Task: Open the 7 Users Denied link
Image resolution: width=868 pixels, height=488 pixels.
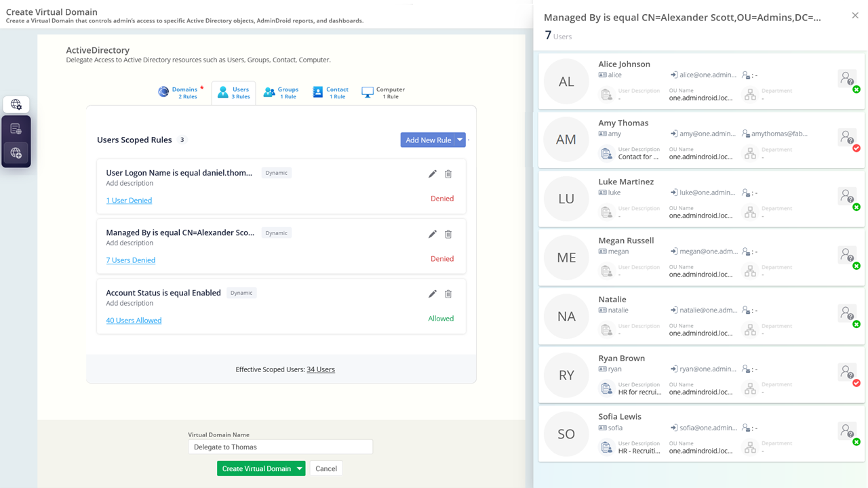Action: click(130, 260)
